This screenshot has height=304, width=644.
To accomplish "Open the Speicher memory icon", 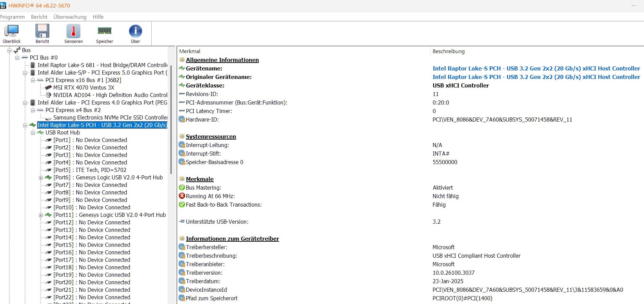I will point(105,31).
